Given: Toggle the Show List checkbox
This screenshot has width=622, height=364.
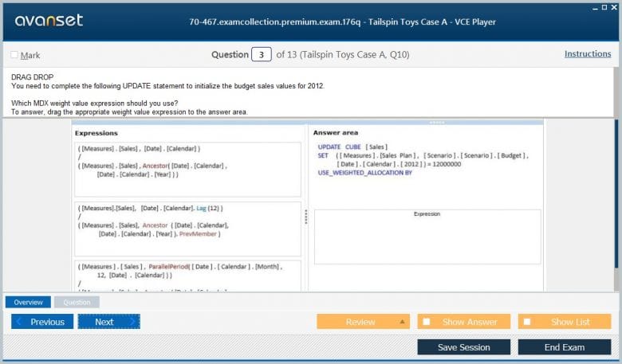Looking at the screenshot, I should click(527, 322).
